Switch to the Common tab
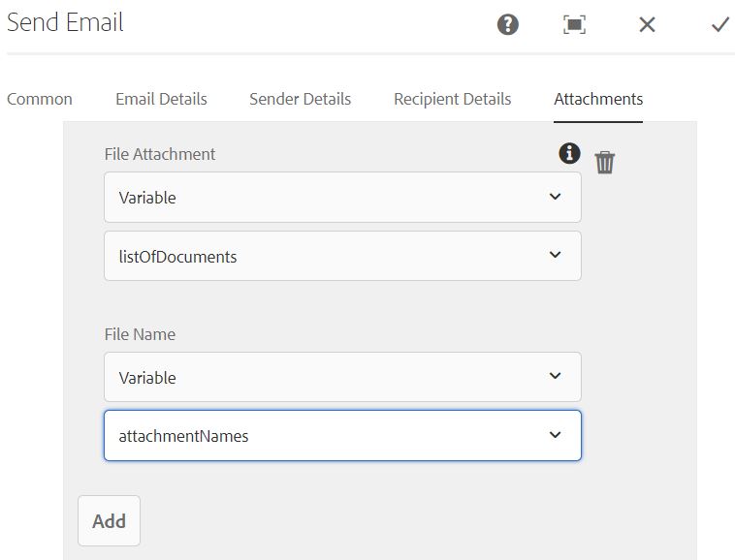735x560 pixels. pos(40,99)
